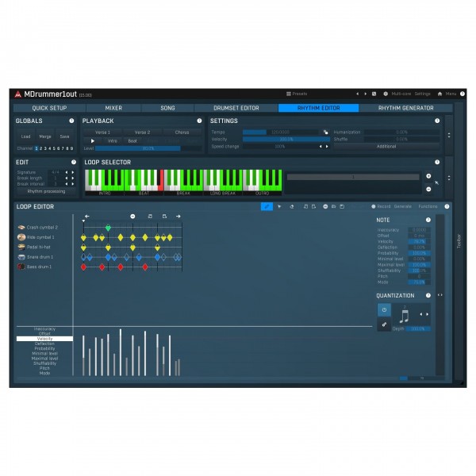Screen dimensions: 476x476
Task: Click the link icon in Quantization panel
Action: (x=384, y=324)
